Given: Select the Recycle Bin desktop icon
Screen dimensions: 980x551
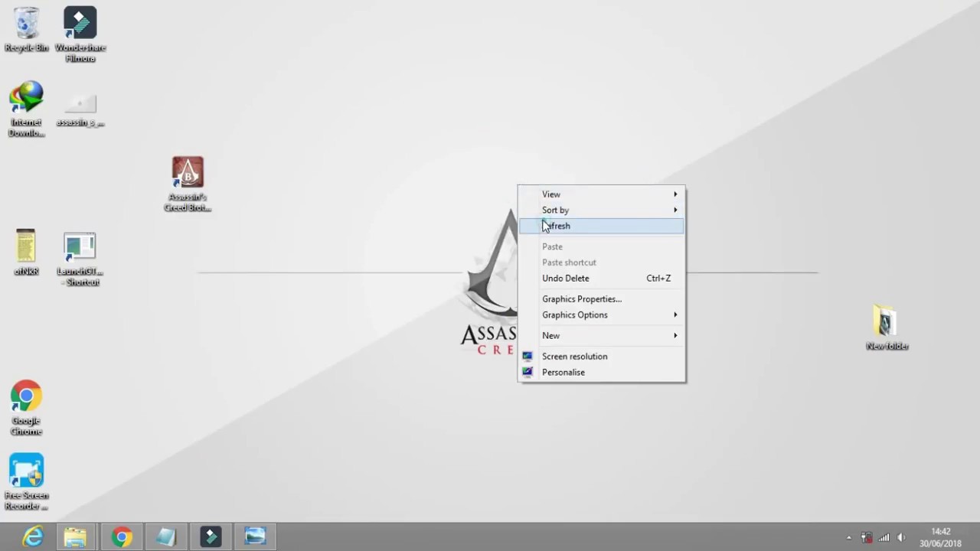Looking at the screenshot, I should coord(26,29).
